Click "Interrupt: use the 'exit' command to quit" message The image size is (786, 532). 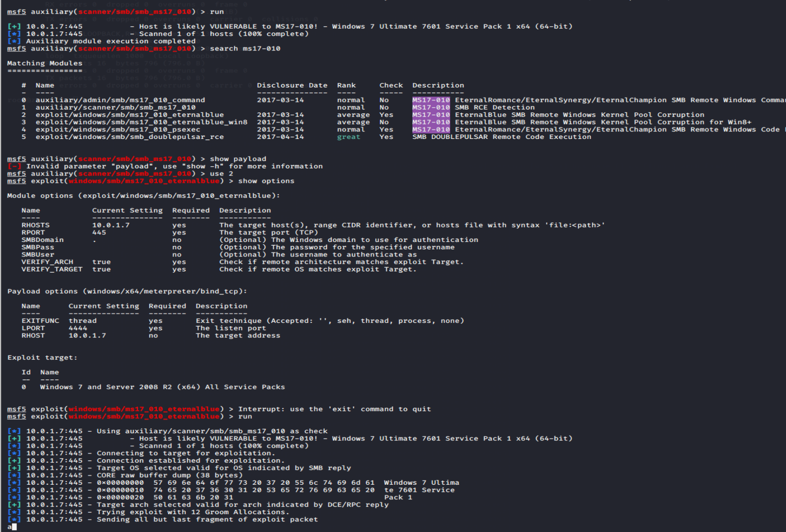(x=335, y=409)
